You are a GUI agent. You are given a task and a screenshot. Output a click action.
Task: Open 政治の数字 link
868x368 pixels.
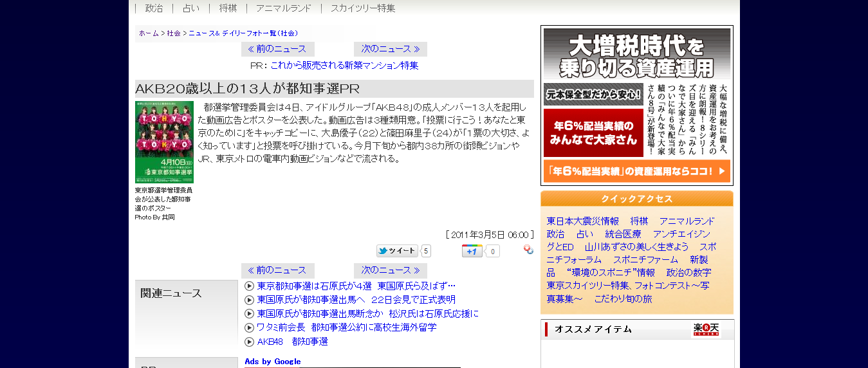tap(688, 273)
